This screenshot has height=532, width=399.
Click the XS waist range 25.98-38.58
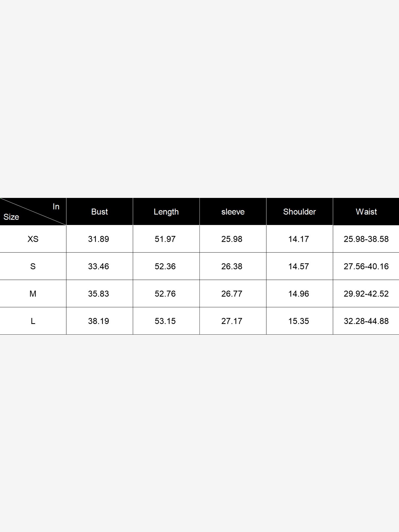tap(366, 239)
